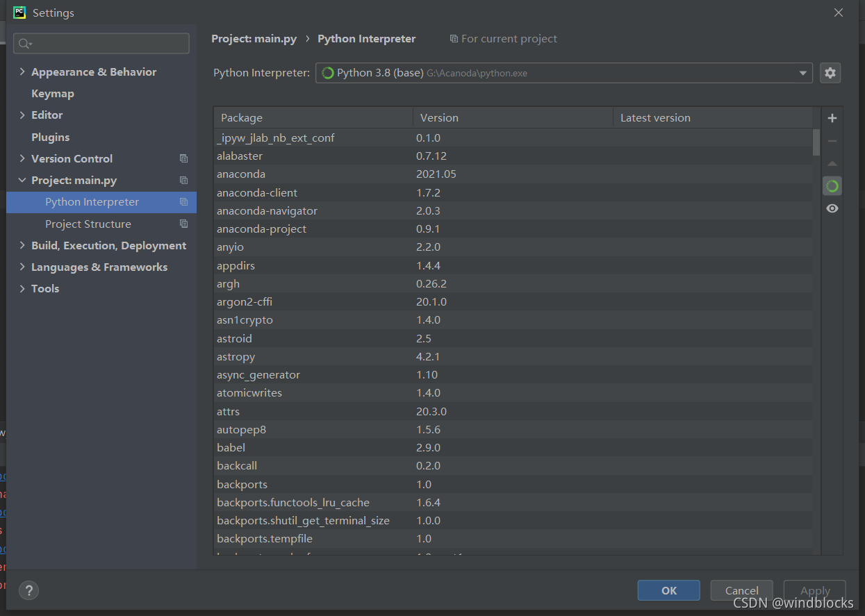Select the atomicwrites package row
Image resolution: width=865 pixels, height=616 pixels.
513,392
